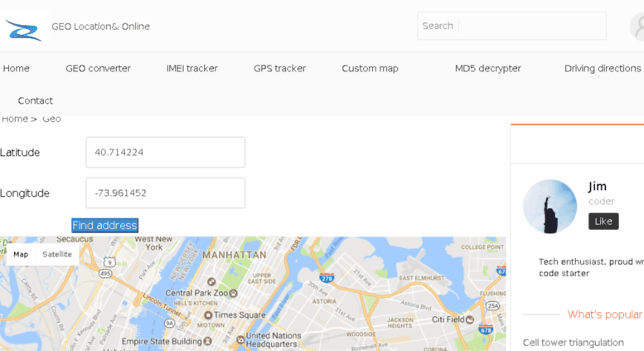This screenshot has height=351, width=644.
Task: Click the coder subtitle under Jim
Action: (x=601, y=202)
